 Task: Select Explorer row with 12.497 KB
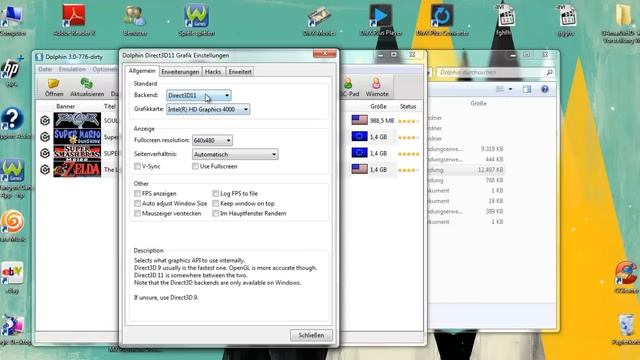(465, 170)
